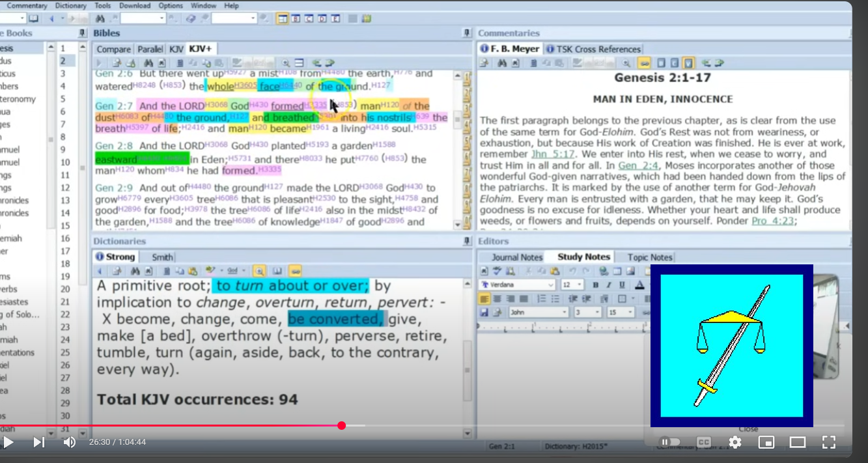Justify the editor text
Viewport: 868px width, 463px height.
click(x=524, y=299)
